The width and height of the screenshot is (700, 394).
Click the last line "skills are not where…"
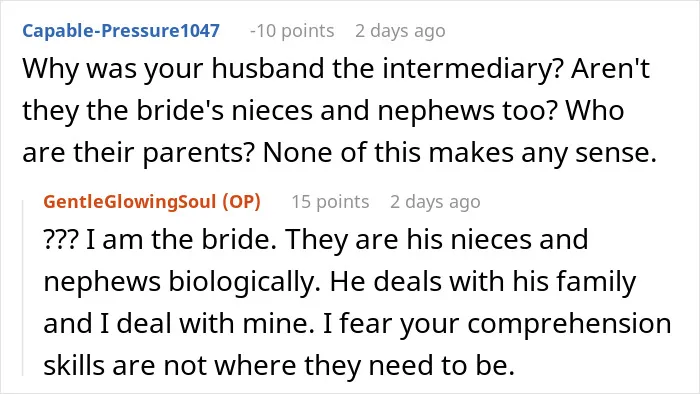[279, 365]
